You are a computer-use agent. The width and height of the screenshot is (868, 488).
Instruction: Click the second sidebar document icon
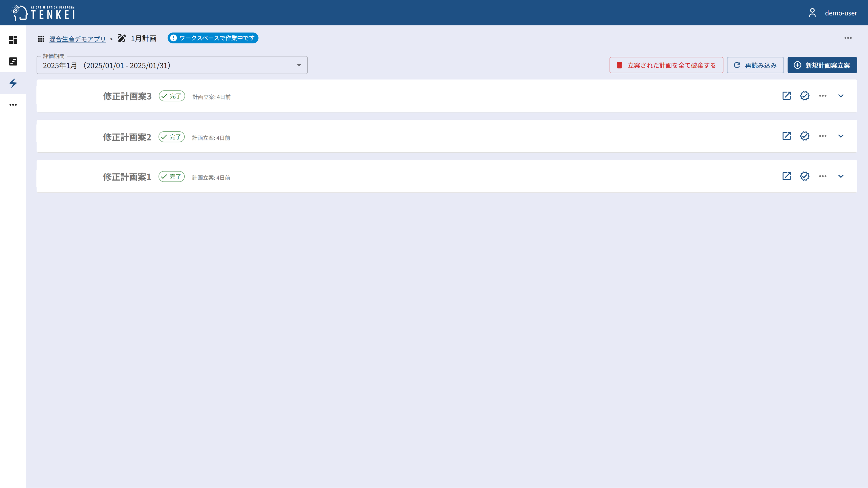point(13,61)
